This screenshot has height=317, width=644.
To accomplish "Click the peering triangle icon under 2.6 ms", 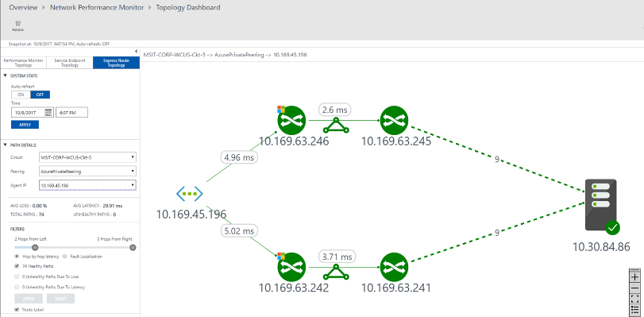I will point(337,125).
